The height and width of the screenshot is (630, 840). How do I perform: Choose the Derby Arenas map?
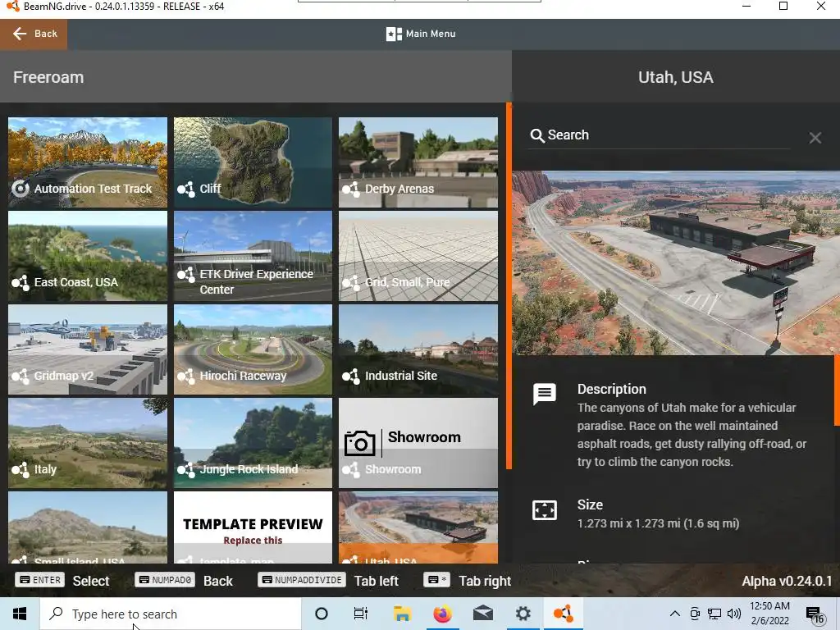pos(418,162)
